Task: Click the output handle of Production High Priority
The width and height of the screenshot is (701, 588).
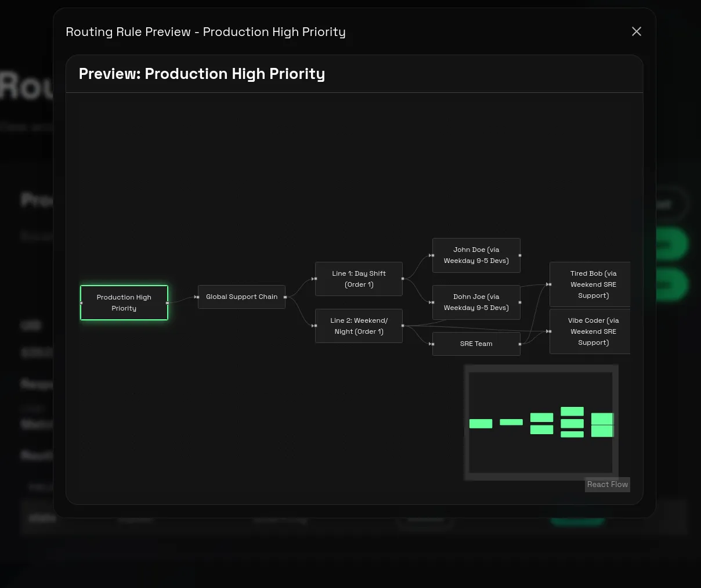Action: point(168,303)
